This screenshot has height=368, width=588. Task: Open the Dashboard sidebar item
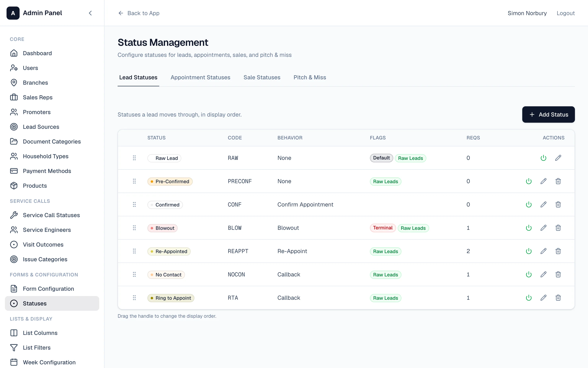tap(52, 53)
